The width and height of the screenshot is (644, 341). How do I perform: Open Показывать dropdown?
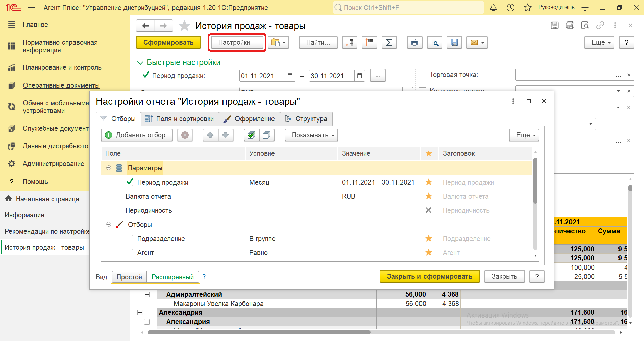pyautogui.click(x=311, y=135)
